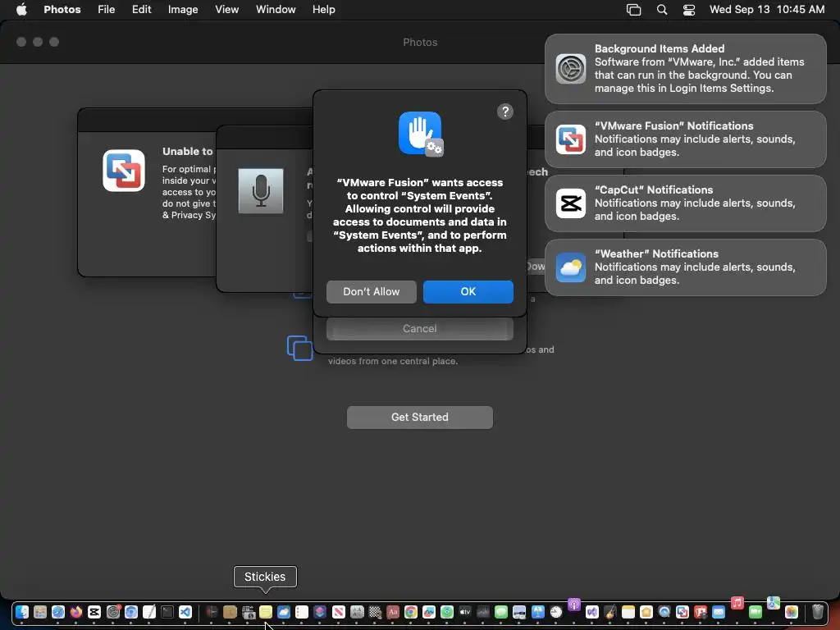840x630 pixels.
Task: Open Mail from the Dock
Action: [719, 612]
